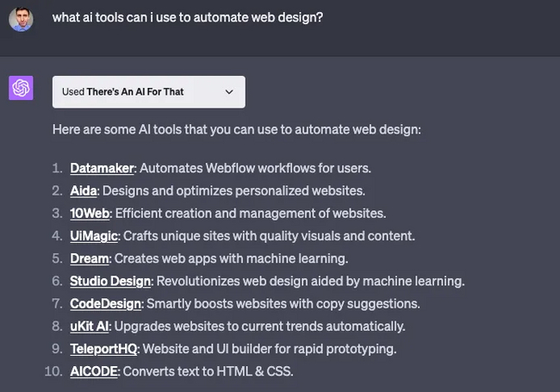This screenshot has width=560, height=392.
Task: Click 'Website and UI builder for rapid prototyping'
Action: tap(270, 348)
